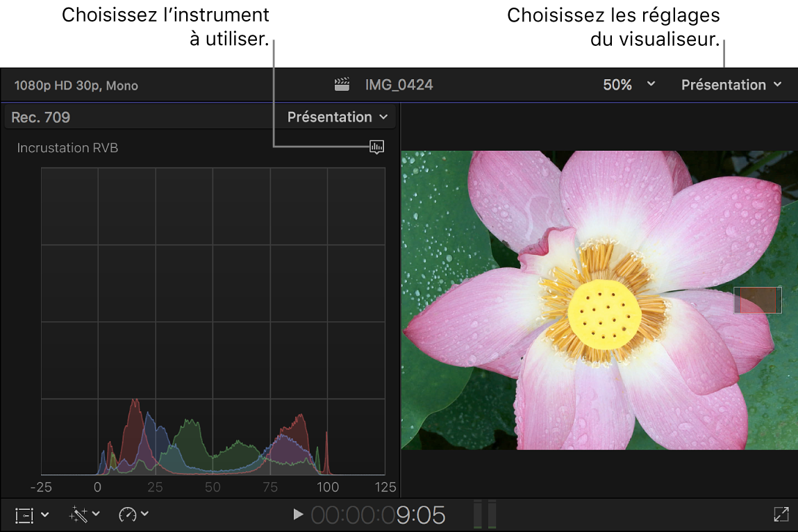Viewport: 798px width, 532px height.
Task: Open the crop tool's chevron menu
Action: pos(44,515)
